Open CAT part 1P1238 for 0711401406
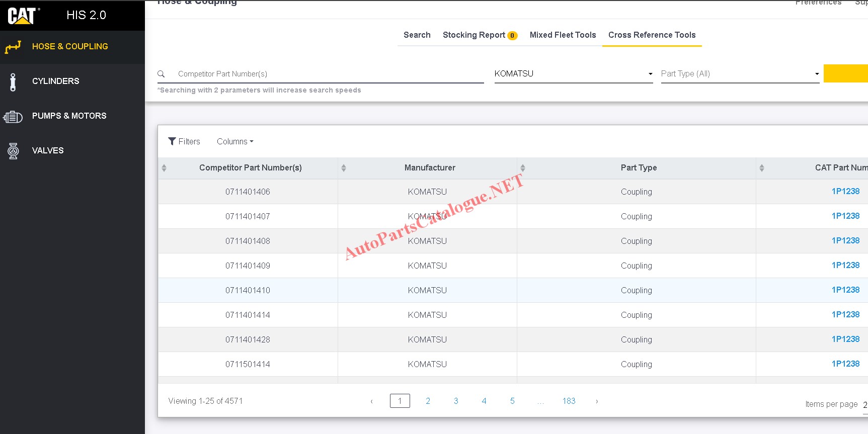The height and width of the screenshot is (434, 868). [845, 192]
